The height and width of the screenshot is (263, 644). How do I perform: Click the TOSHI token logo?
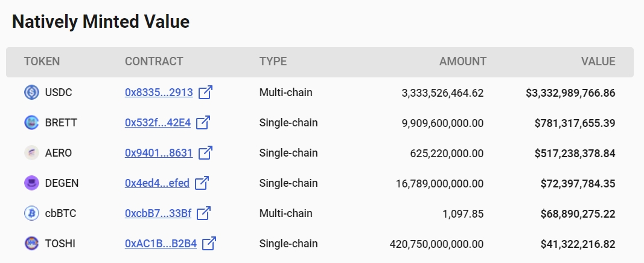pyautogui.click(x=31, y=244)
